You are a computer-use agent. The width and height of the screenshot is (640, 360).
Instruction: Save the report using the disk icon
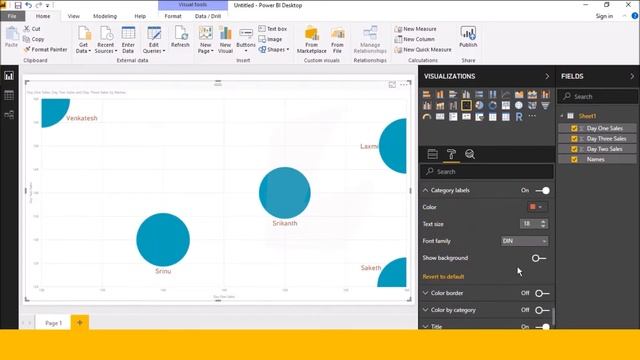pos(18,5)
